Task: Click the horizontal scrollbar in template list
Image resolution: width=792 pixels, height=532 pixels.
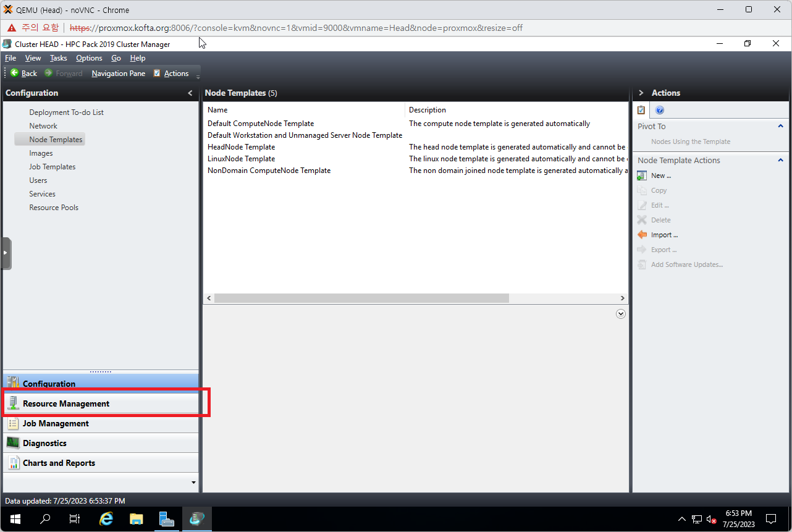Action: click(361, 298)
